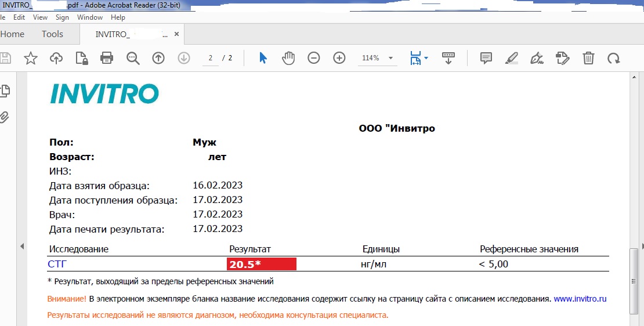Print the document using printer icon
This screenshot has width=644, height=326.
pos(107,58)
